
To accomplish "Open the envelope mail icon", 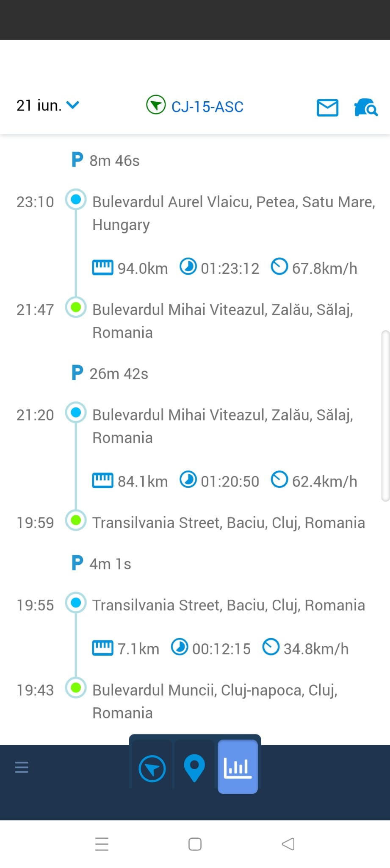I will tap(327, 108).
